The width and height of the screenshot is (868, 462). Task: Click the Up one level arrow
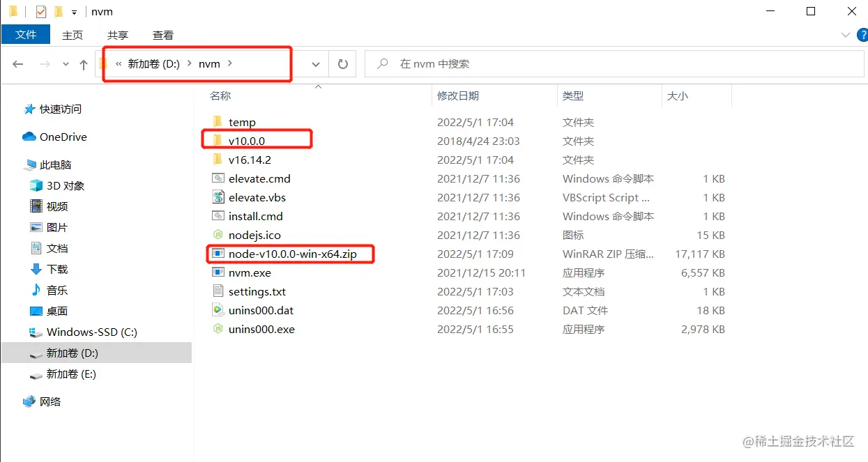coord(84,63)
